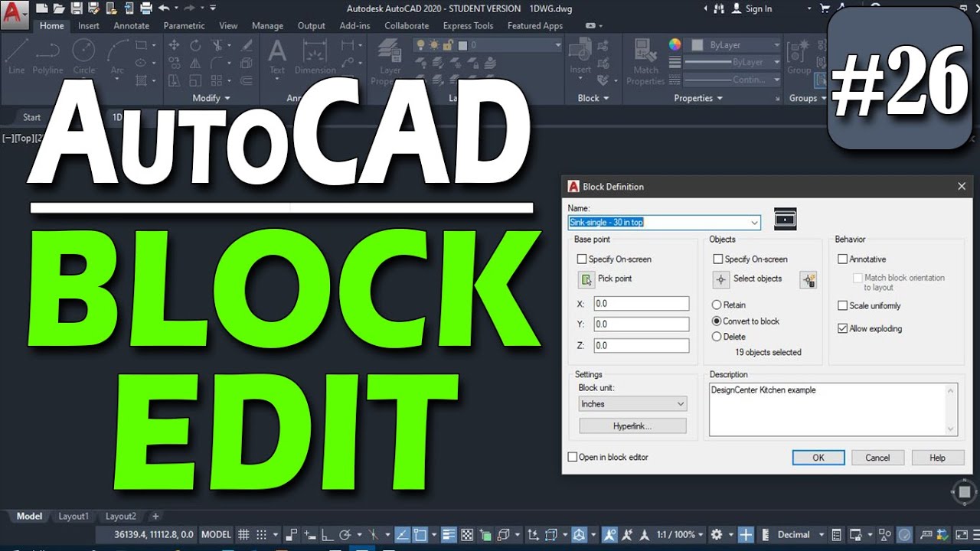
Task: Click OK in Block Definition dialog
Action: 818,458
